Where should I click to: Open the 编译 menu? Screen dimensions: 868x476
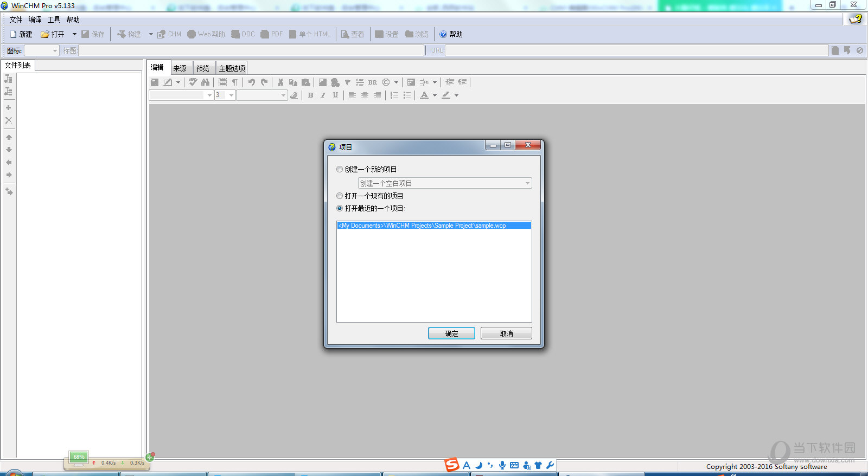tap(35, 20)
